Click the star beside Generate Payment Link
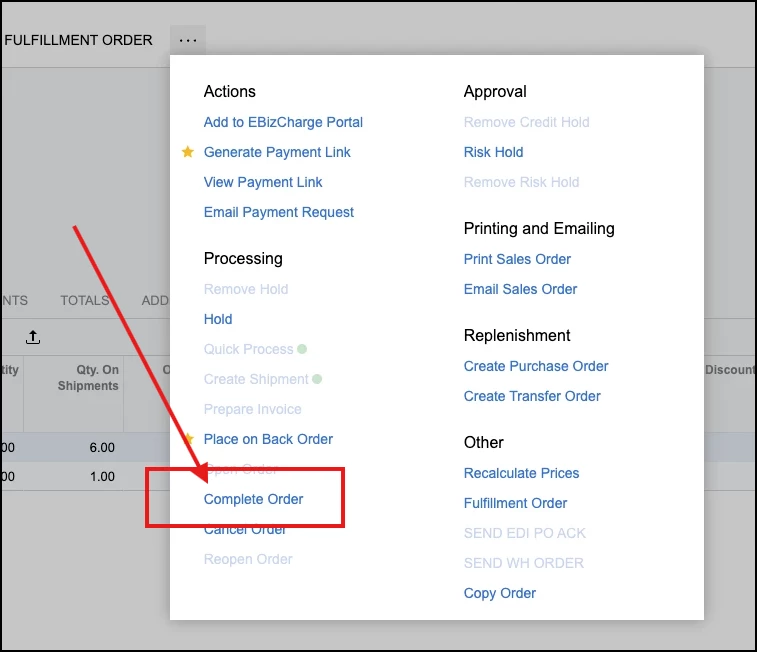The width and height of the screenshot is (757, 652). click(x=188, y=152)
